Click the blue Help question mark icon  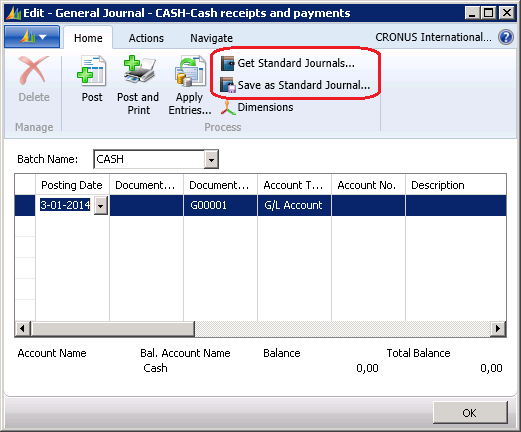[506, 37]
